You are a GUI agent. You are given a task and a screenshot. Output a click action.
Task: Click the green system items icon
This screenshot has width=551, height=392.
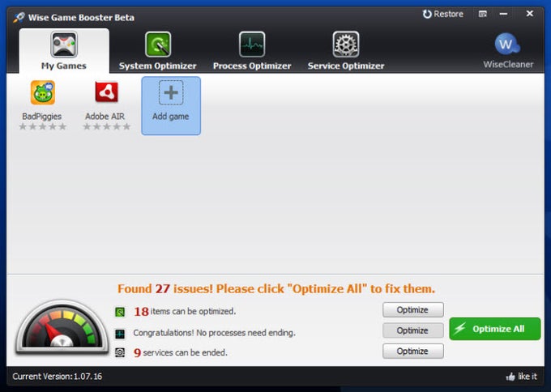120,312
